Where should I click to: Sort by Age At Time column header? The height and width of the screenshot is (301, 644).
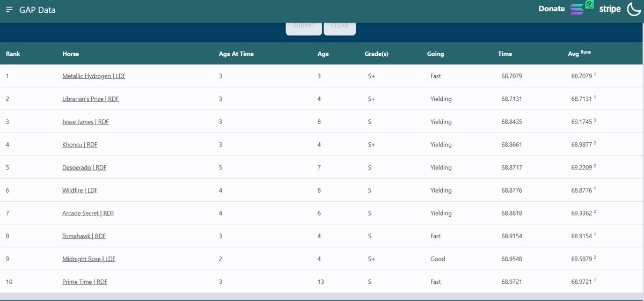click(236, 54)
